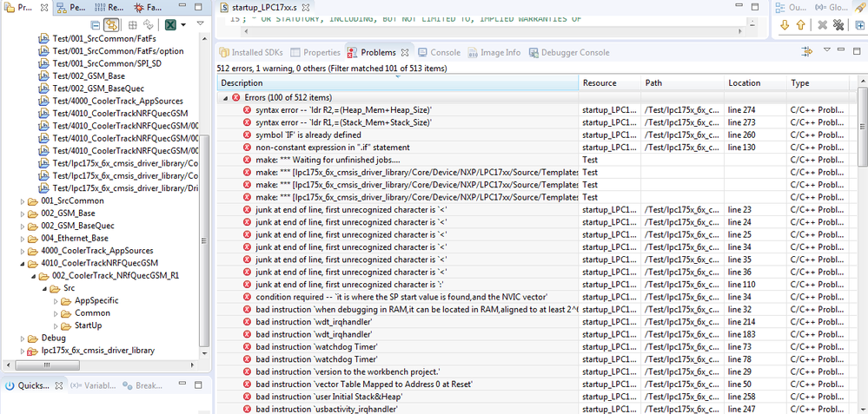Viewport: 868px width, 414px height.
Task: Select bad instruction 'user Initial Stack&Heap' row
Action: pyautogui.click(x=536, y=397)
